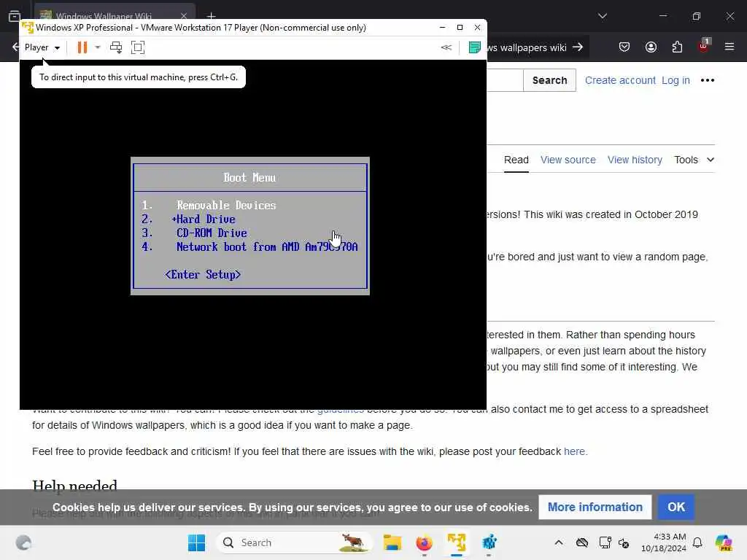Open the Firefox View icon

pyautogui.click(x=15, y=16)
